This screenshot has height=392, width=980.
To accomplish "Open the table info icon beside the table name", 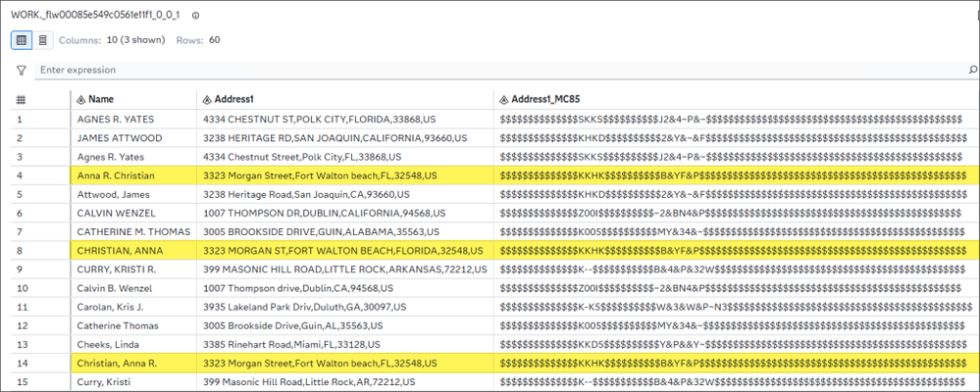I will 195,15.
